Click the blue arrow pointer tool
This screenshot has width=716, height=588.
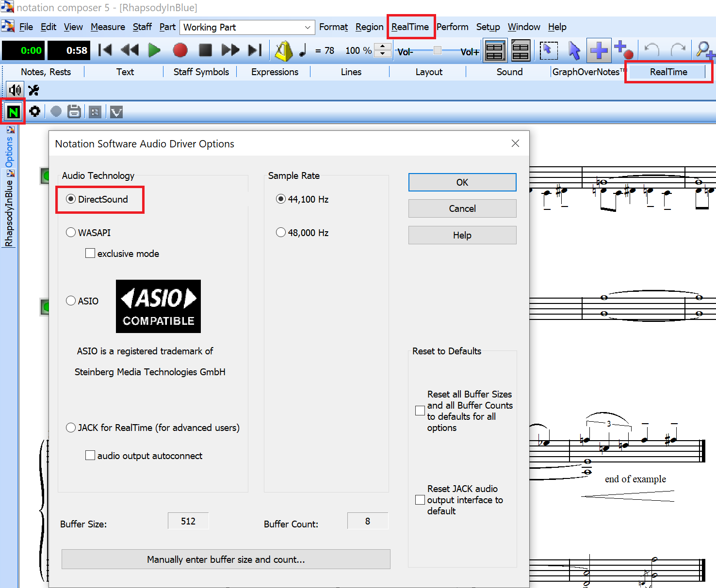click(574, 50)
